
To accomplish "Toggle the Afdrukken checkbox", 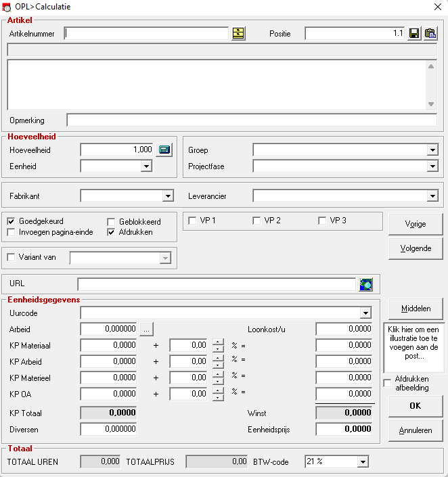I will click(111, 233).
